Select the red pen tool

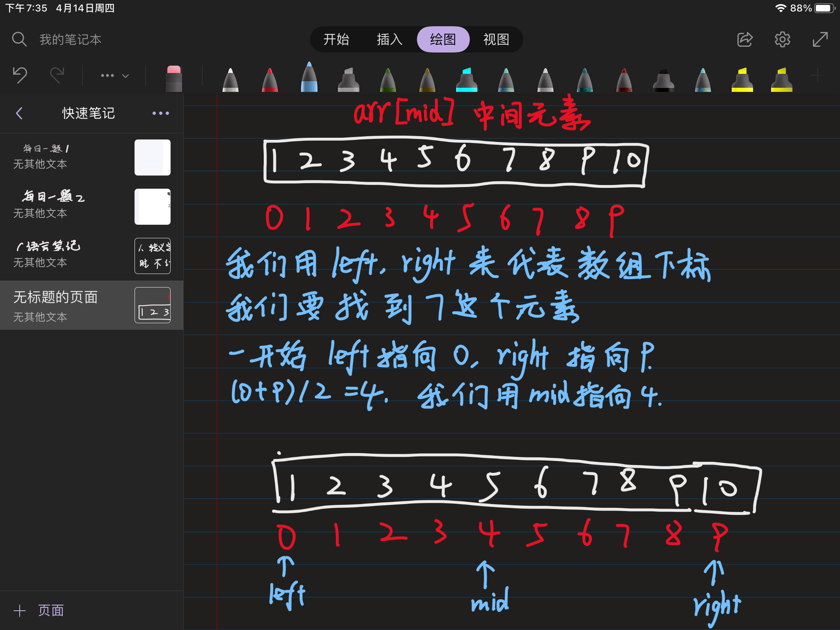pyautogui.click(x=270, y=80)
